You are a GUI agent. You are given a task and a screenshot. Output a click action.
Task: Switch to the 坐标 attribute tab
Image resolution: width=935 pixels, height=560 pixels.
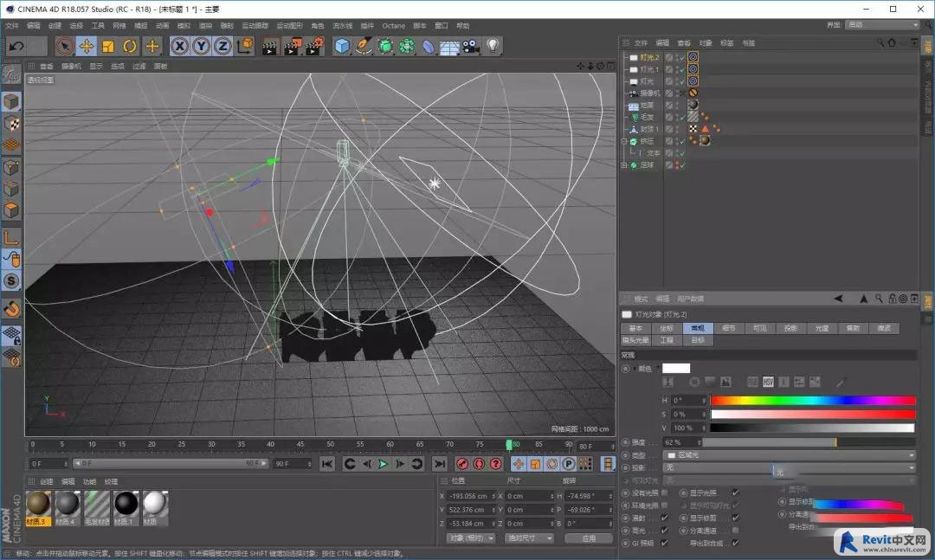click(667, 328)
